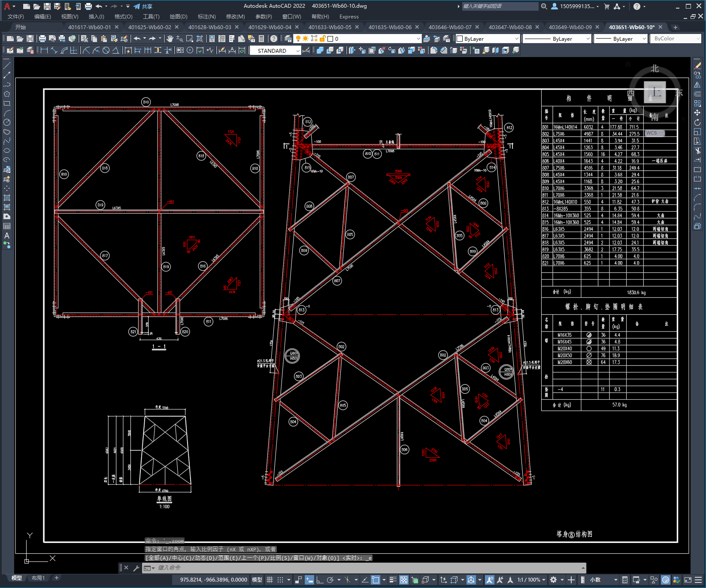Screen dimensions: 706x588
Task: Open the 绘图(D) menu
Action: [x=179, y=17]
